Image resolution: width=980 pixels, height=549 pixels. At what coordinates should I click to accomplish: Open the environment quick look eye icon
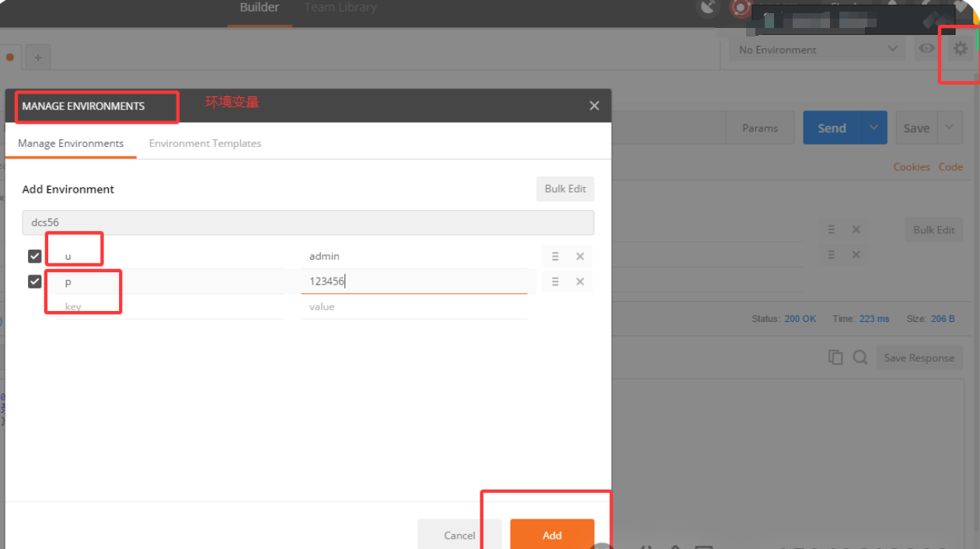click(x=926, y=49)
